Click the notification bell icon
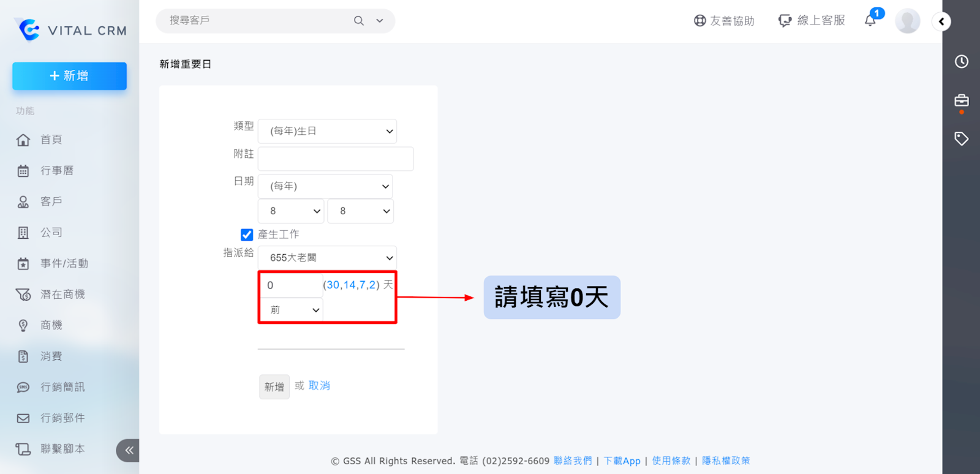The width and height of the screenshot is (980, 474). (870, 21)
